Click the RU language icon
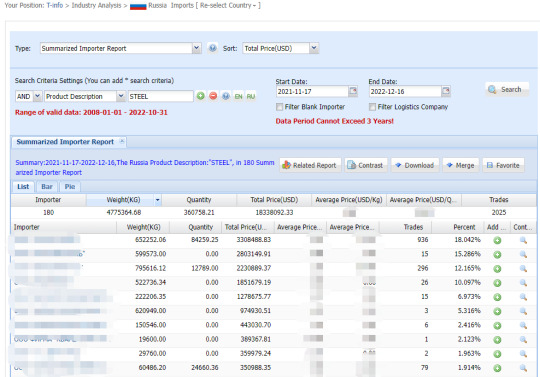Viewport: 540px width, 377px height. pos(251,96)
